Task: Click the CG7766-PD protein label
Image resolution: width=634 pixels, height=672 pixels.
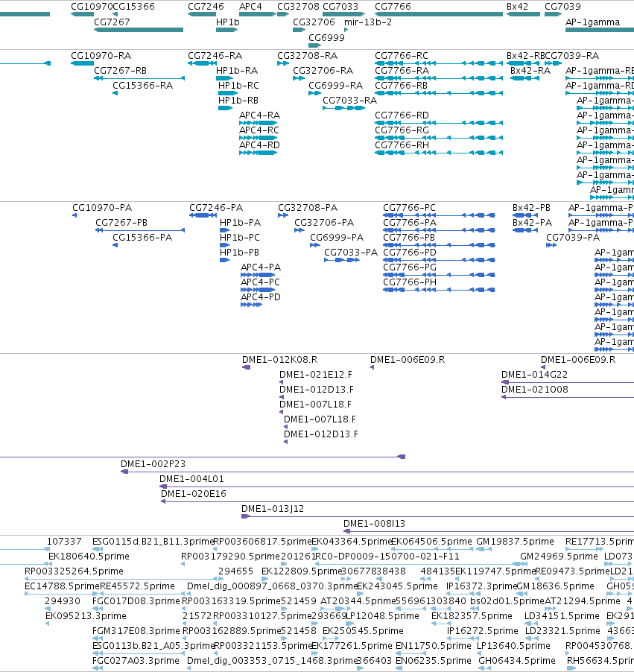Action: coord(409,253)
